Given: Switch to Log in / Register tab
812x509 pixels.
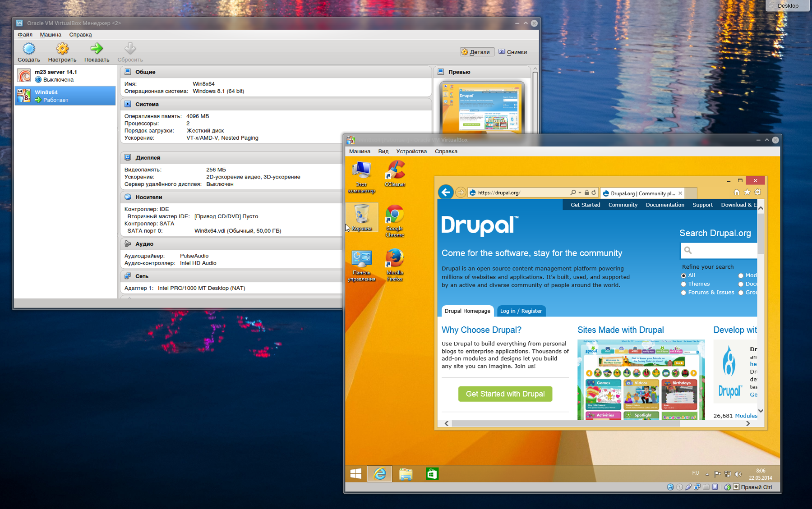Looking at the screenshot, I should coord(521,311).
